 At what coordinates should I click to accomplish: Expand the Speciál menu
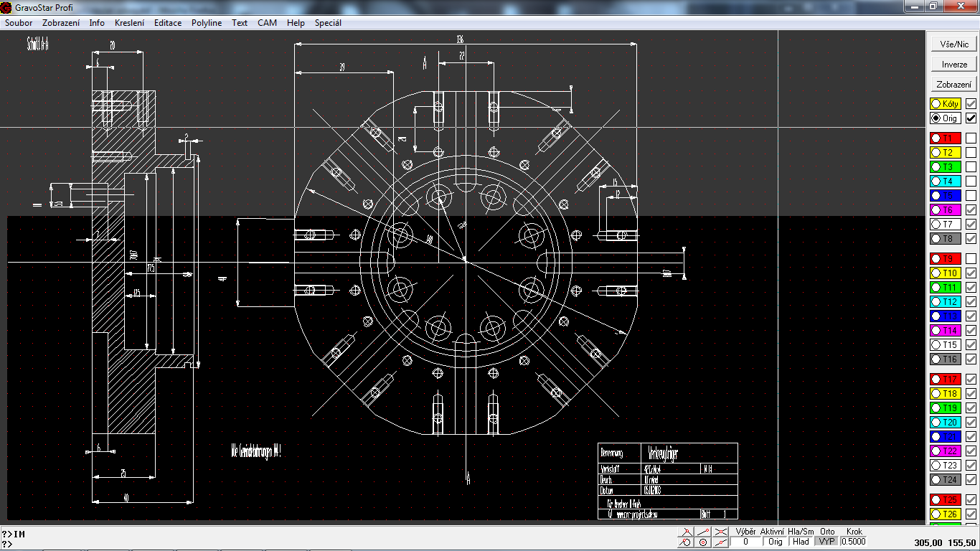[328, 23]
